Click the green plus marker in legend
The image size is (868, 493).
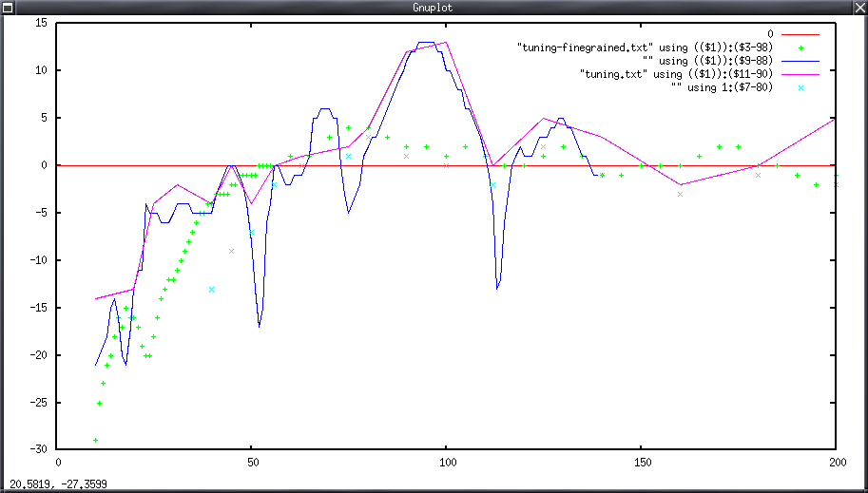click(x=800, y=48)
